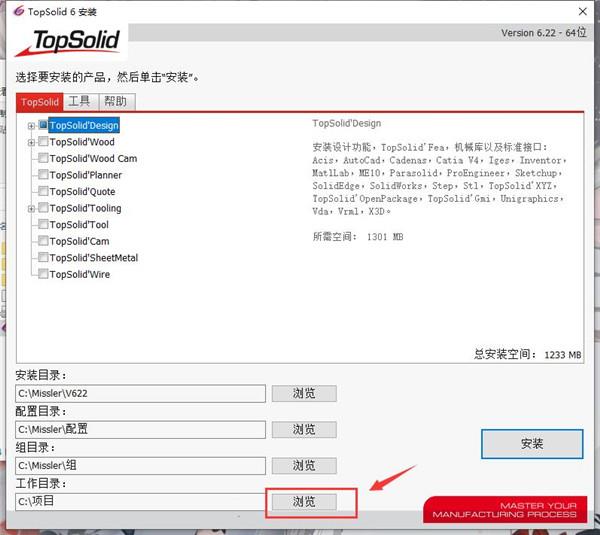Check the TopSolid'Cam checkbox
The width and height of the screenshot is (600, 535).
coord(43,241)
